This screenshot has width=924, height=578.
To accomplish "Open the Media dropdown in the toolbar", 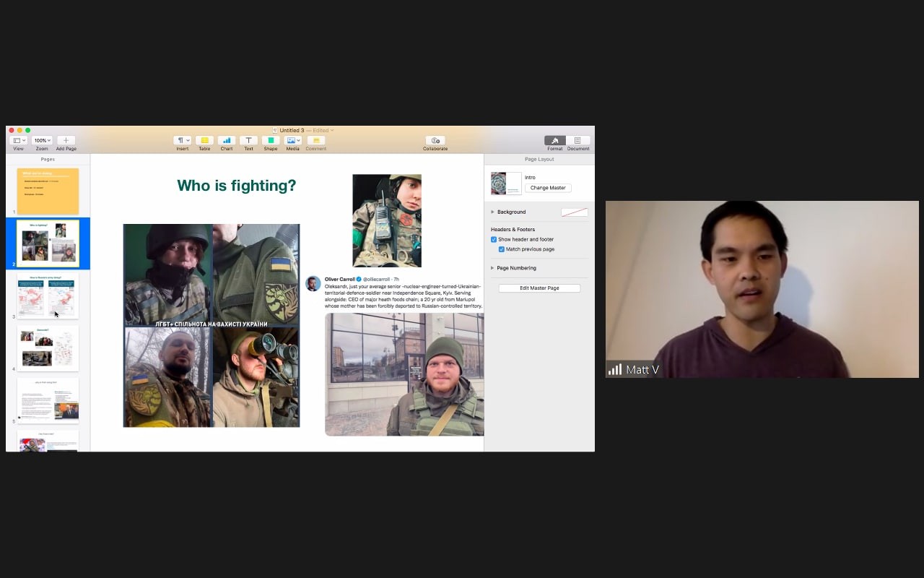I will pos(293,140).
